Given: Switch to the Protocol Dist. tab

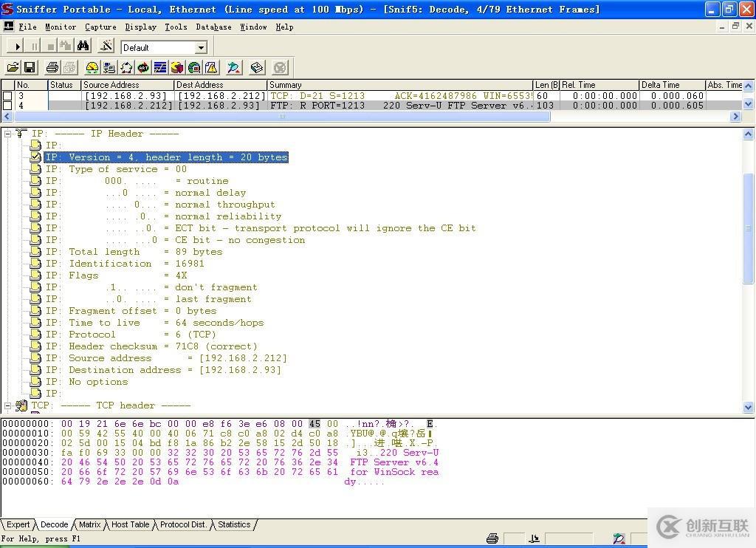Looking at the screenshot, I should (183, 525).
